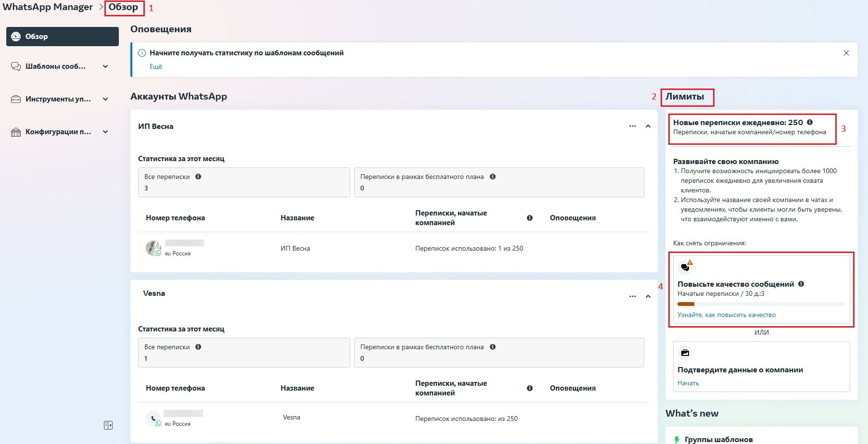Viewport: 868px width, 444px height.
Task: Collapse the ИП Весна account section
Action: [x=648, y=126]
